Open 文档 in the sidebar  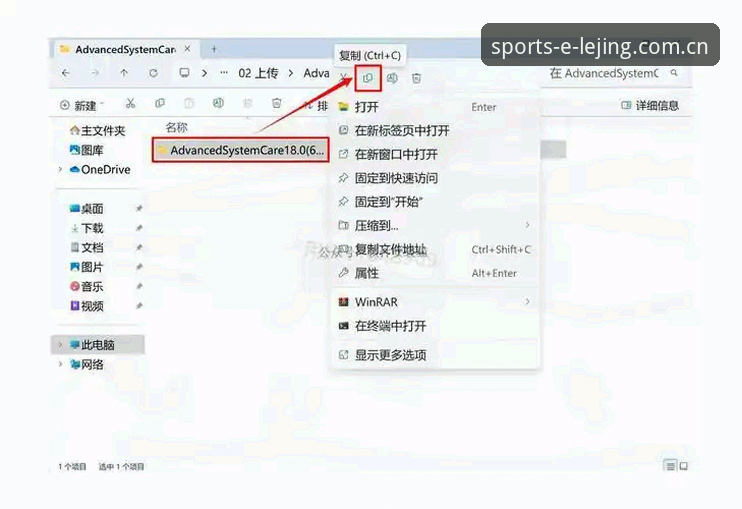[x=86, y=247]
